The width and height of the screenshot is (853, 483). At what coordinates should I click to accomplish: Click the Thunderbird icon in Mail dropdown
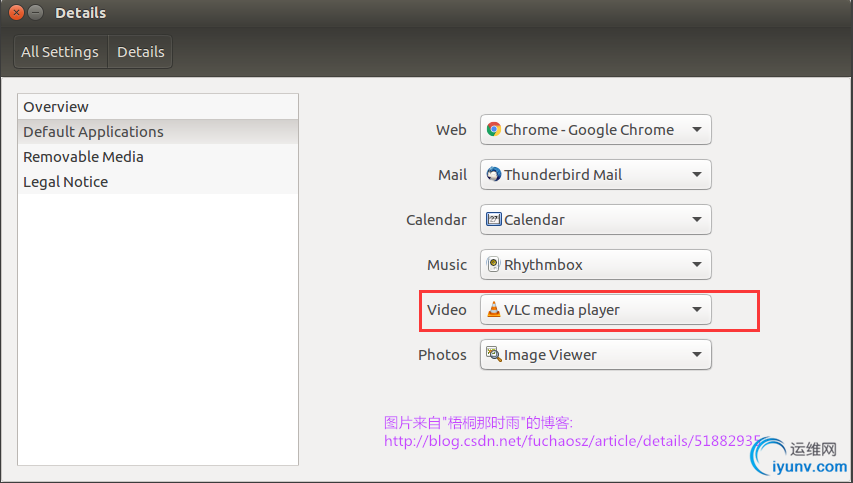pyautogui.click(x=493, y=174)
